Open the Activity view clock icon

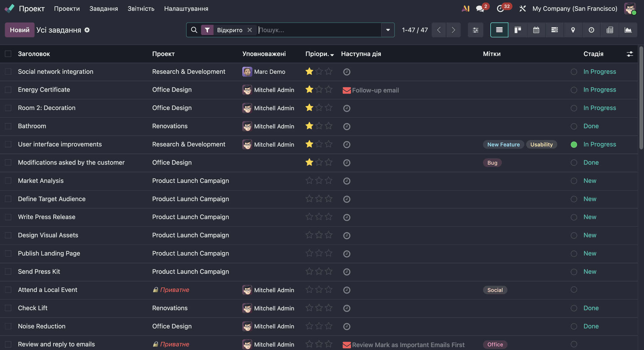click(x=591, y=30)
